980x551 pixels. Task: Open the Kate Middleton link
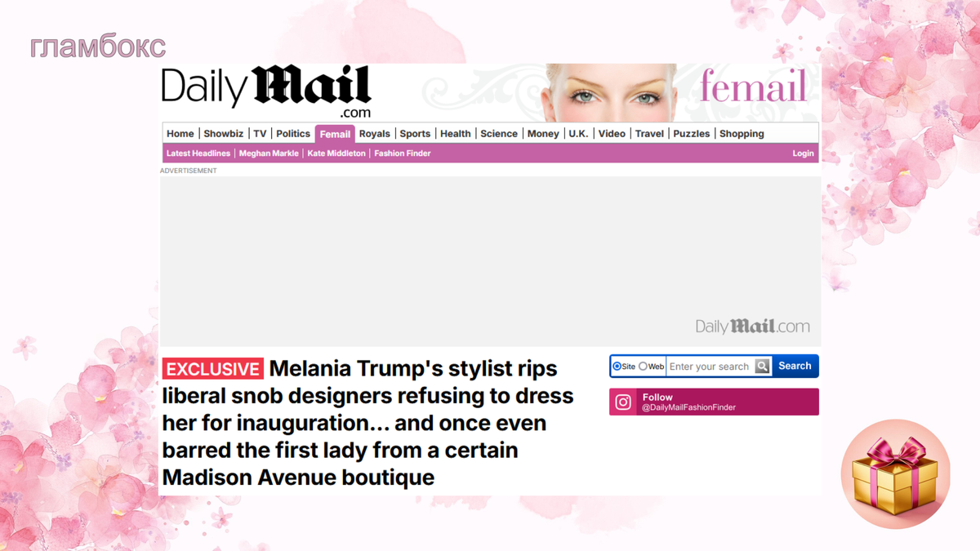coord(336,153)
